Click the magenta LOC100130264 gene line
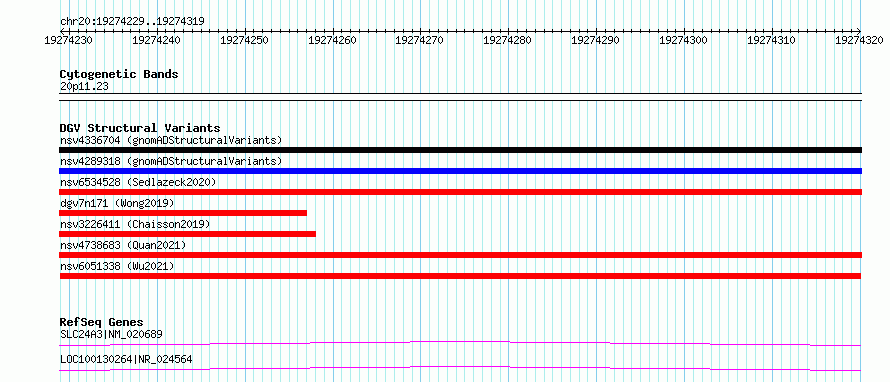The height and width of the screenshot is (382, 890). (x=460, y=368)
